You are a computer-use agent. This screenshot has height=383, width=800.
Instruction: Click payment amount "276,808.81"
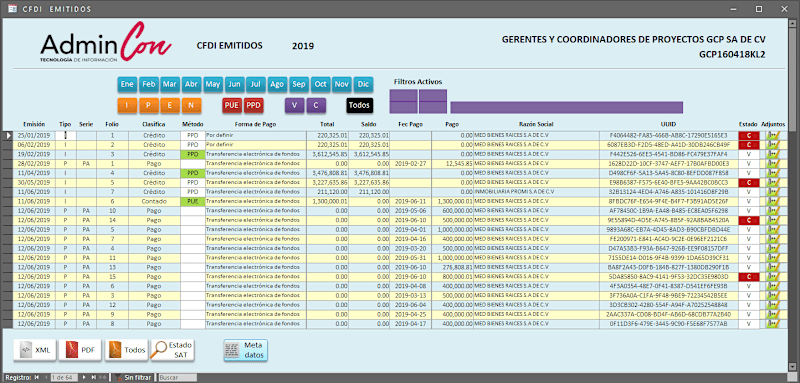coord(453,267)
